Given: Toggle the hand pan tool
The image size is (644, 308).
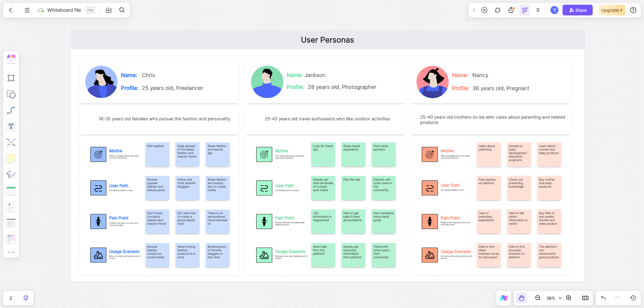Looking at the screenshot, I should coord(521,298).
